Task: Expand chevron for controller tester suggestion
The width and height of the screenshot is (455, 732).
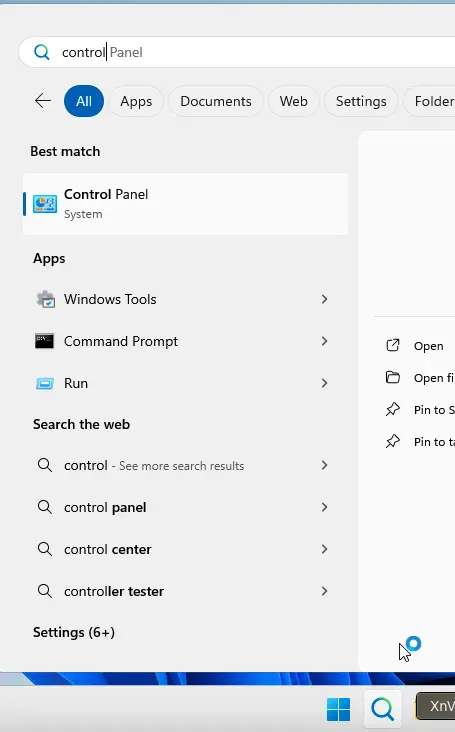Action: coord(324,591)
